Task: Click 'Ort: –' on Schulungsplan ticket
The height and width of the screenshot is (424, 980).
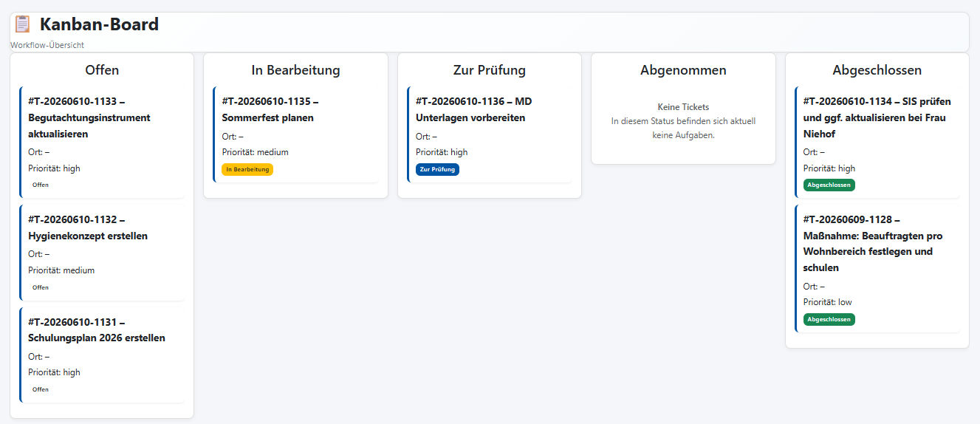Action: tap(38, 357)
